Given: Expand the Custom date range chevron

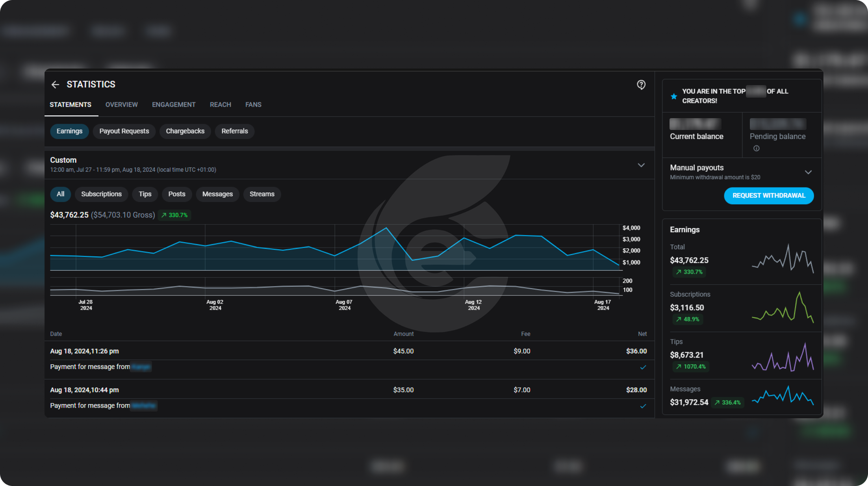Looking at the screenshot, I should pos(641,165).
